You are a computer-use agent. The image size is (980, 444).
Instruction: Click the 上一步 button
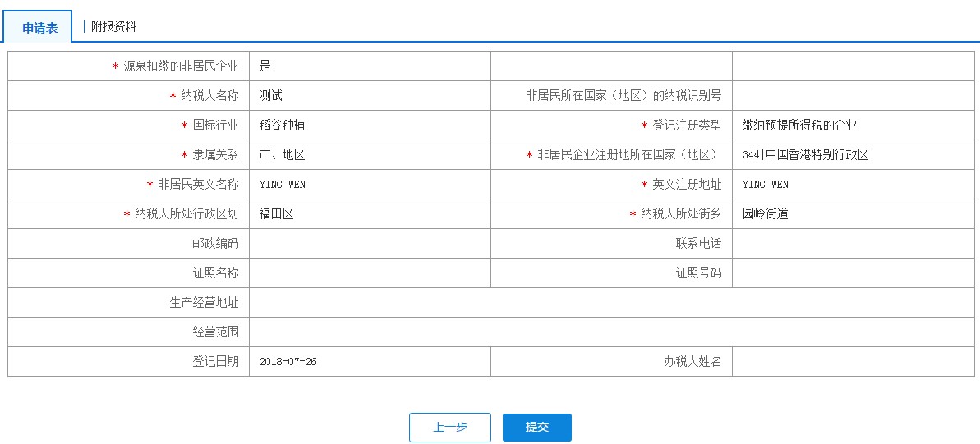449,428
